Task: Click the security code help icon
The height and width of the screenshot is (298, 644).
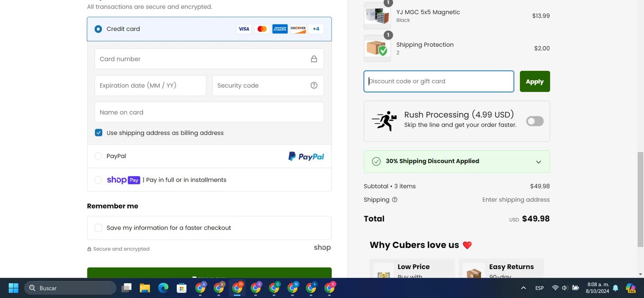Action: (x=314, y=85)
